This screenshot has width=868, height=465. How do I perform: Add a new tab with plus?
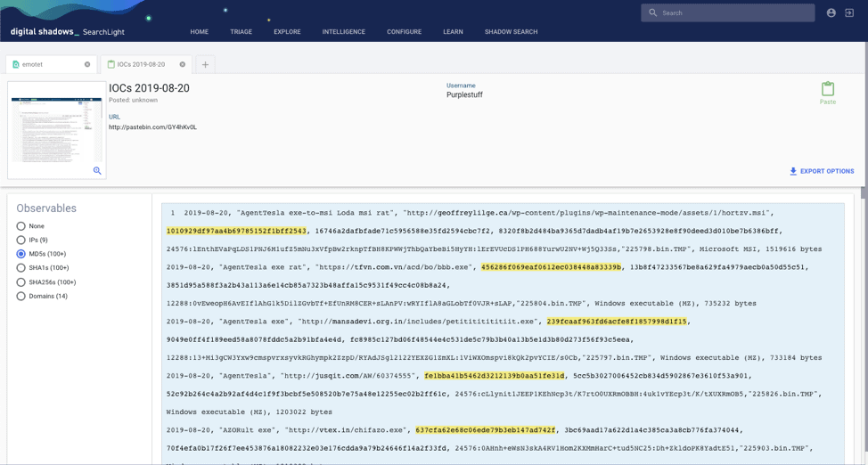pos(205,65)
